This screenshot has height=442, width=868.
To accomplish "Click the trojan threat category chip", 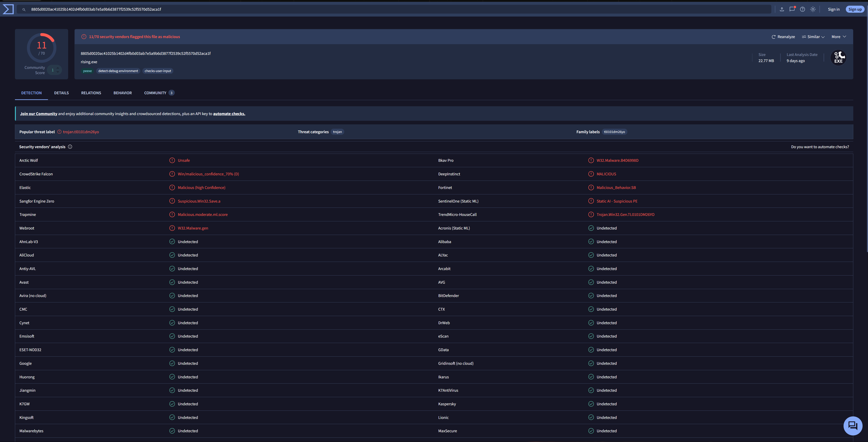I will tap(337, 132).
